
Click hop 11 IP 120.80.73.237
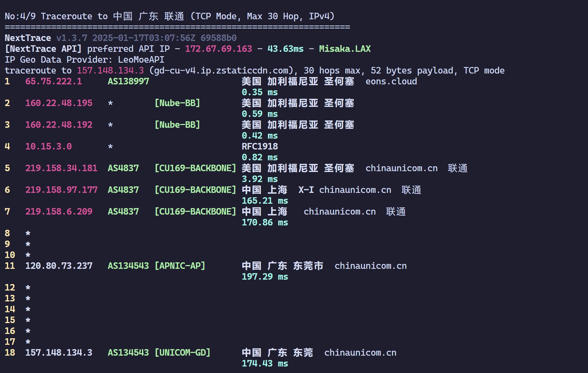click(x=59, y=266)
